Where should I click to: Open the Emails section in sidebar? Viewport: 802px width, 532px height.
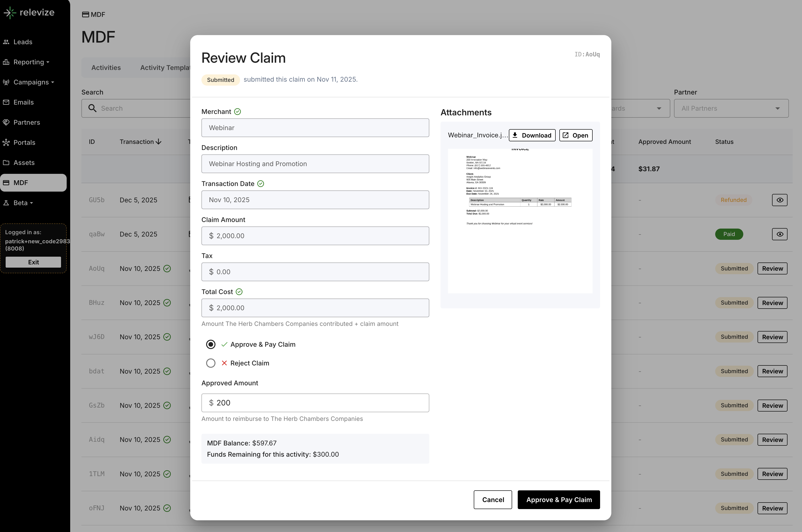pyautogui.click(x=23, y=102)
